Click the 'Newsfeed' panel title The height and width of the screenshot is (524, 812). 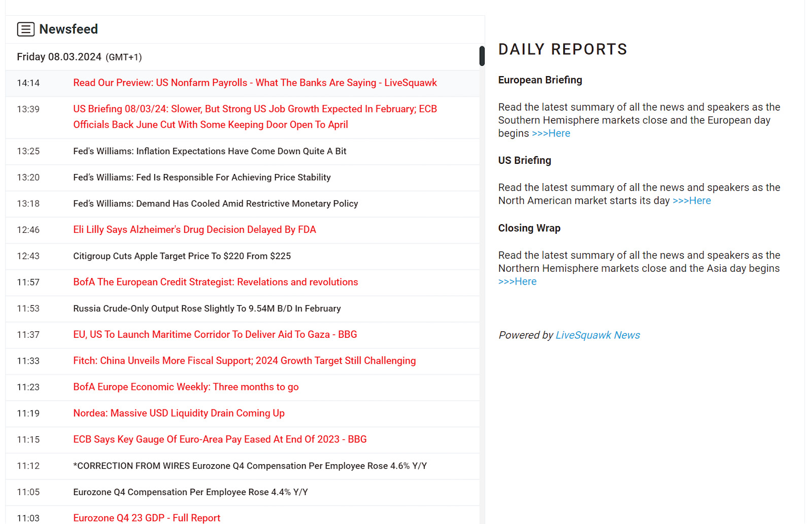pyautogui.click(x=69, y=29)
